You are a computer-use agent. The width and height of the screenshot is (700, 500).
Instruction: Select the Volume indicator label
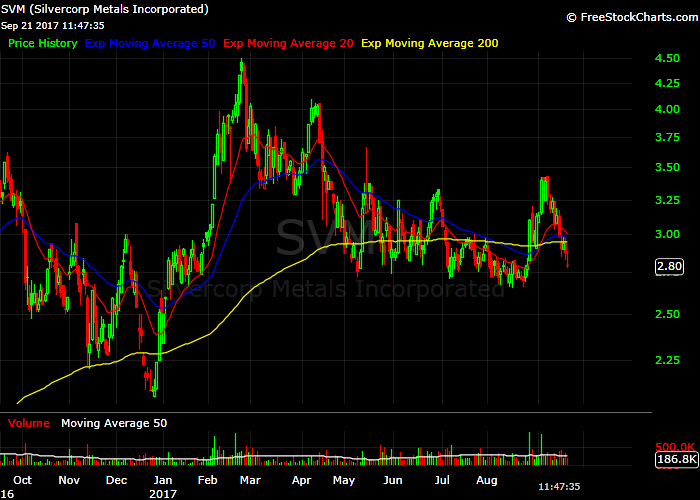click(29, 423)
